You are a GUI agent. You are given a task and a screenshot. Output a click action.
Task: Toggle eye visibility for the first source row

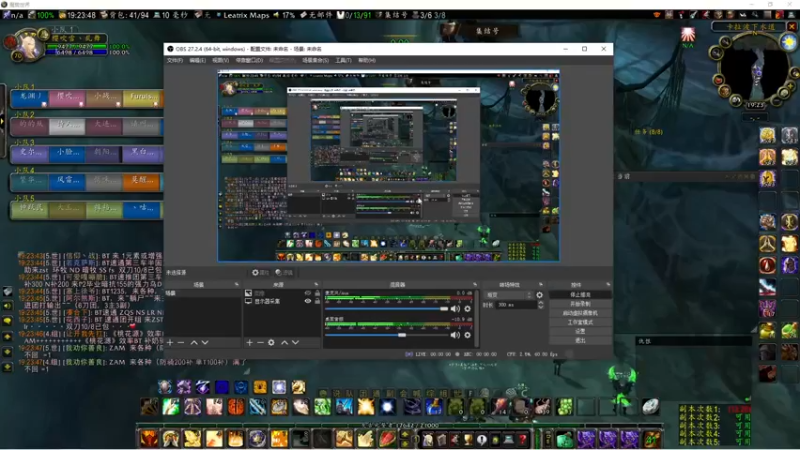point(308,293)
